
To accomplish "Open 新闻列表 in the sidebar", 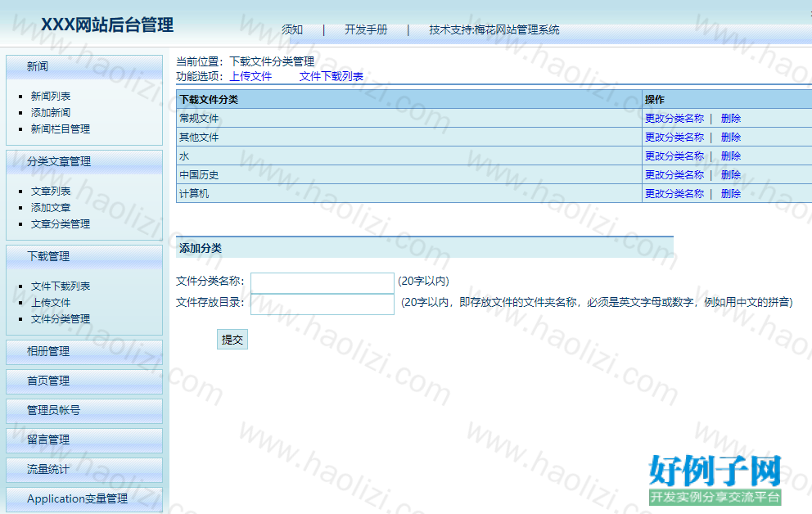I will tap(51, 97).
